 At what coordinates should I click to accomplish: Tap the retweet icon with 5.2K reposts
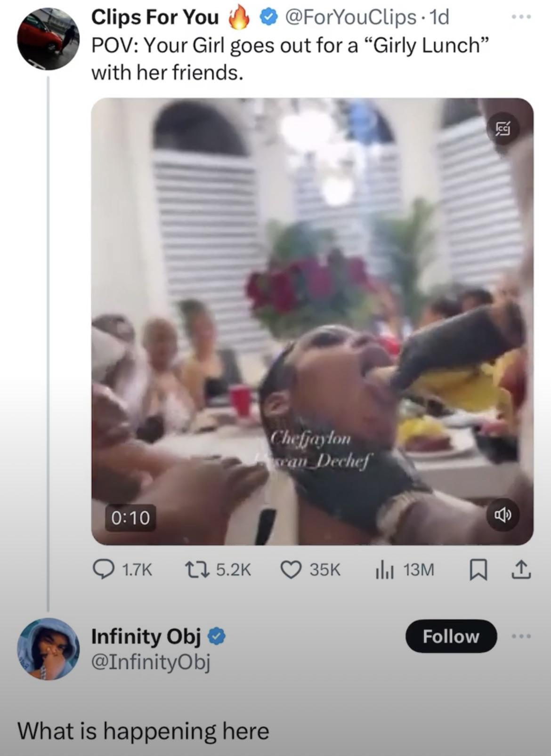195,570
